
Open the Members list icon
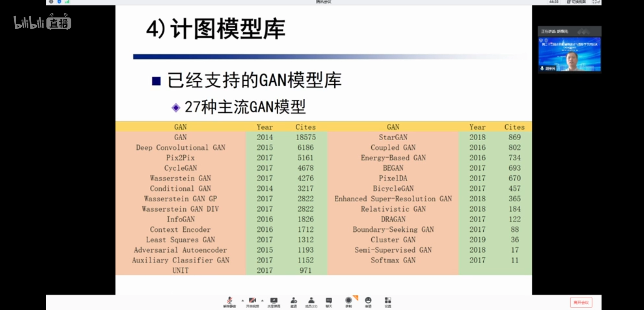click(311, 301)
